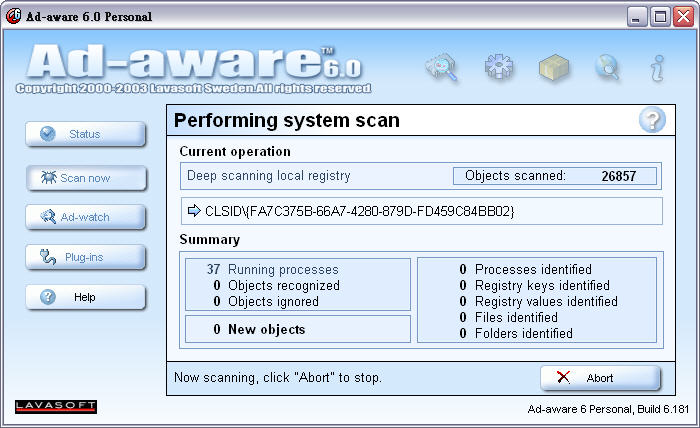Click the Ad-aware 6.0 banner logo
The width and height of the screenshot is (700, 428).
194,62
